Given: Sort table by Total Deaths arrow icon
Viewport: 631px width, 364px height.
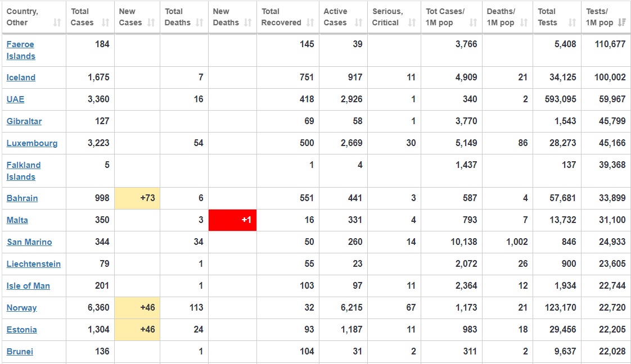Looking at the screenshot, I should click(x=199, y=23).
